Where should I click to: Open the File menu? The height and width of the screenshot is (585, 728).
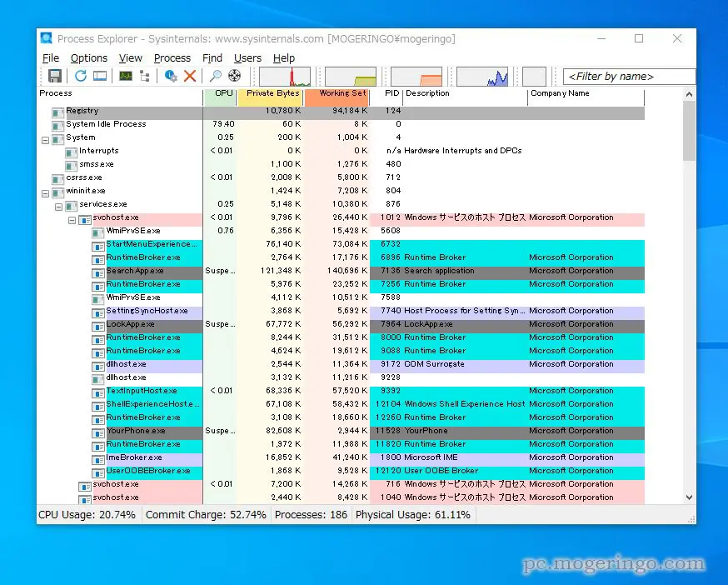tap(51, 58)
